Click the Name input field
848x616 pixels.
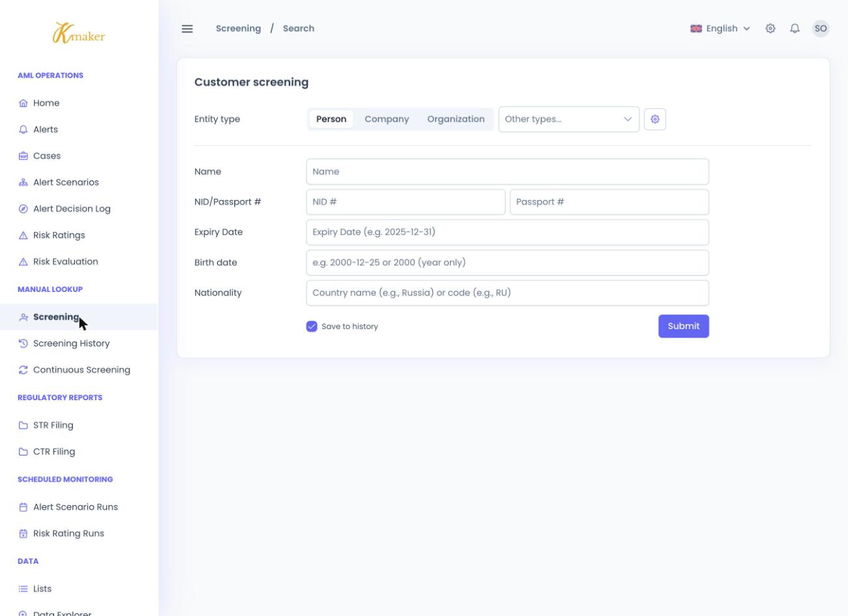pyautogui.click(x=507, y=172)
